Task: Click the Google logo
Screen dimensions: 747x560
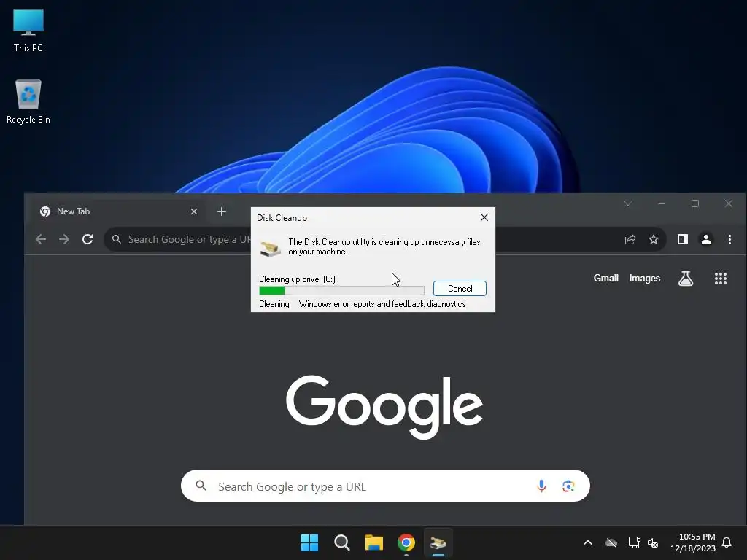Action: coord(384,406)
